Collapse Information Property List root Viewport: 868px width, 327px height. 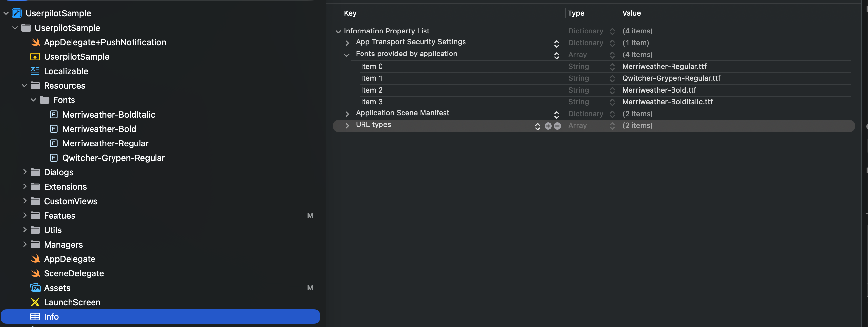(x=338, y=31)
